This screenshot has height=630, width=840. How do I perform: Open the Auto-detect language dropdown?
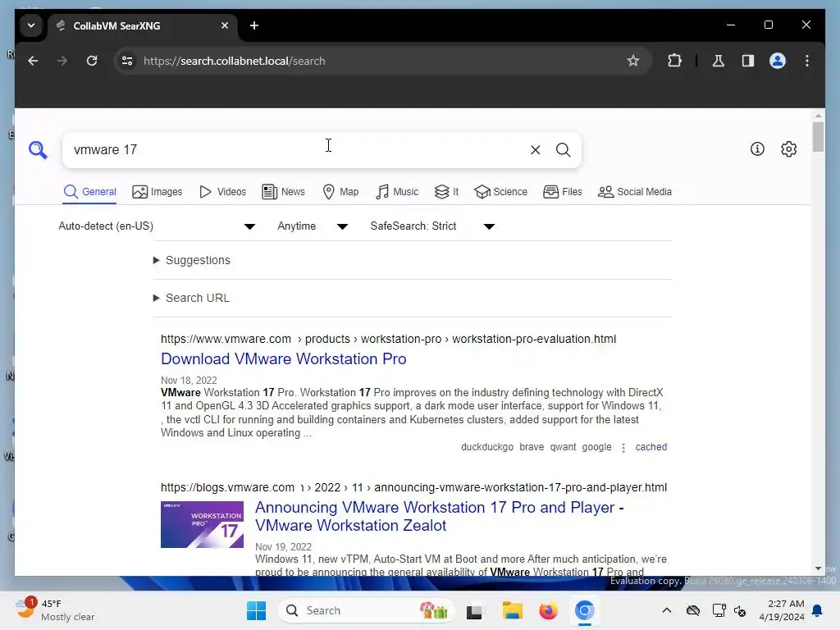coord(157,226)
